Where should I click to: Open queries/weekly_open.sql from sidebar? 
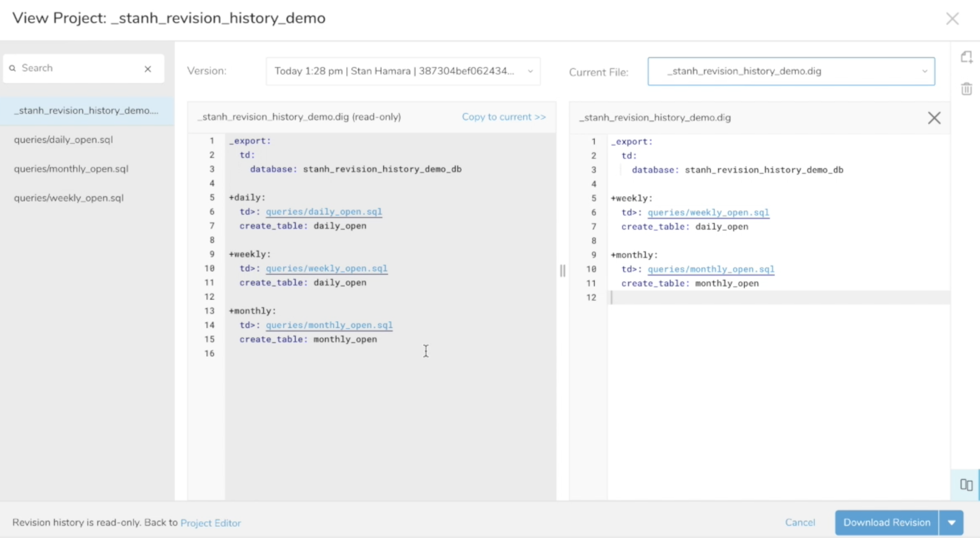click(x=69, y=198)
